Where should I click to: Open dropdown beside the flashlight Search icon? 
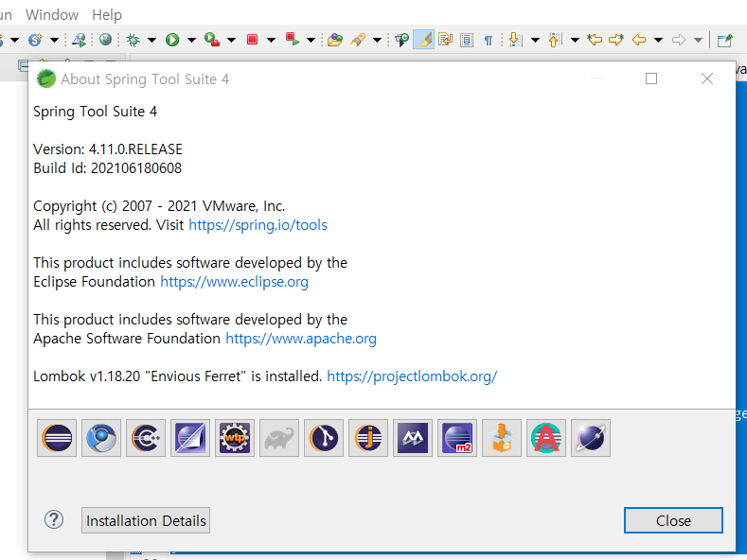pos(378,40)
